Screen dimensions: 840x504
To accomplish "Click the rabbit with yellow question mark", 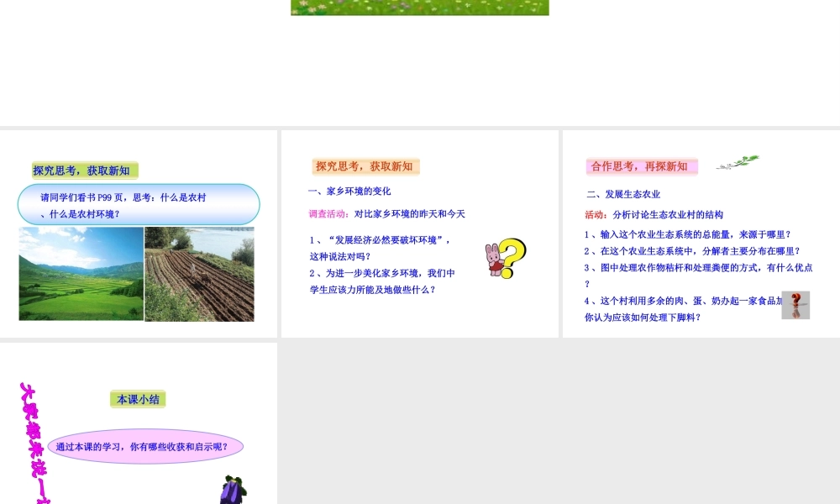I will [x=506, y=259].
